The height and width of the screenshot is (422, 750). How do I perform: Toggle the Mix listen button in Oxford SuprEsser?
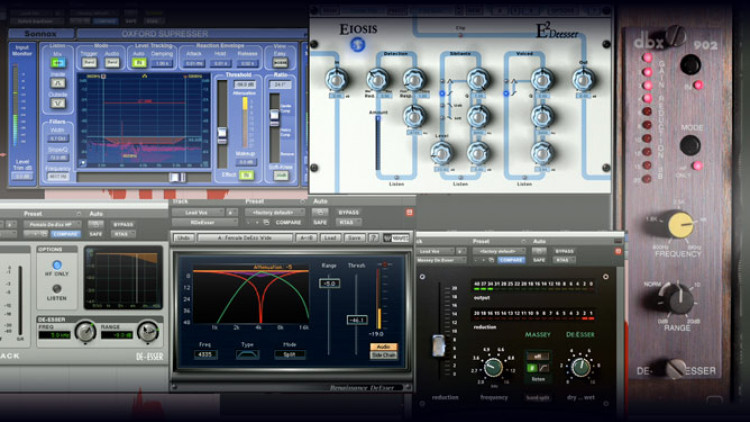tap(58, 63)
